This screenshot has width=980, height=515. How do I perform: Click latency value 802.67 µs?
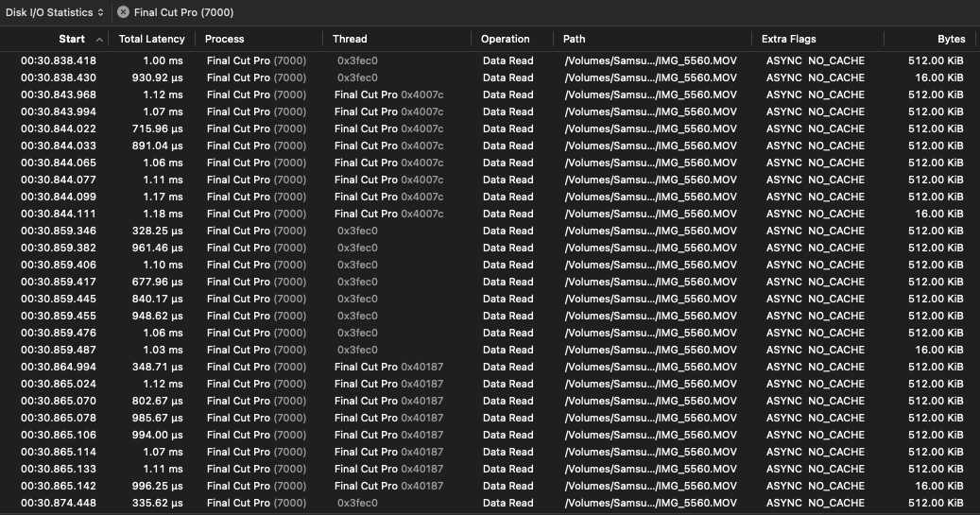click(x=158, y=401)
